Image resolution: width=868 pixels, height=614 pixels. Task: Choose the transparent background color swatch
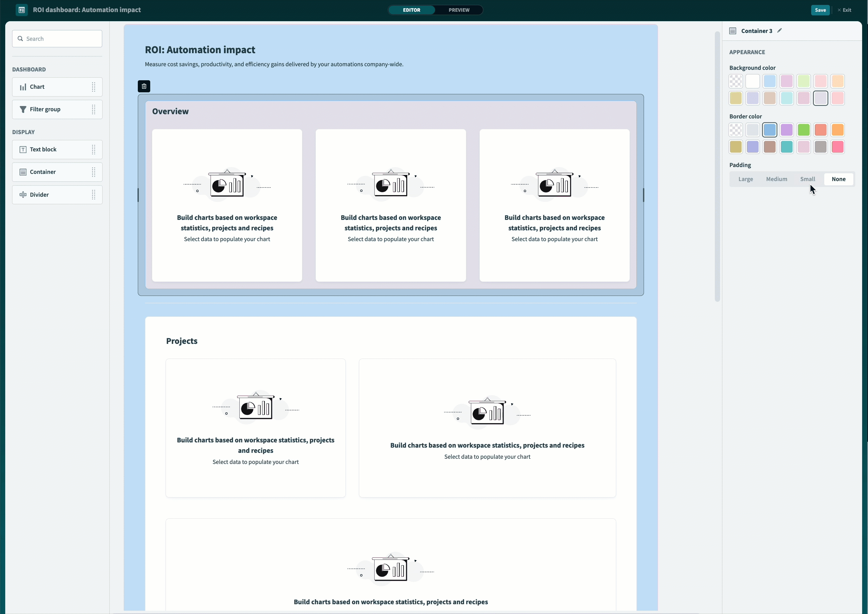point(735,81)
